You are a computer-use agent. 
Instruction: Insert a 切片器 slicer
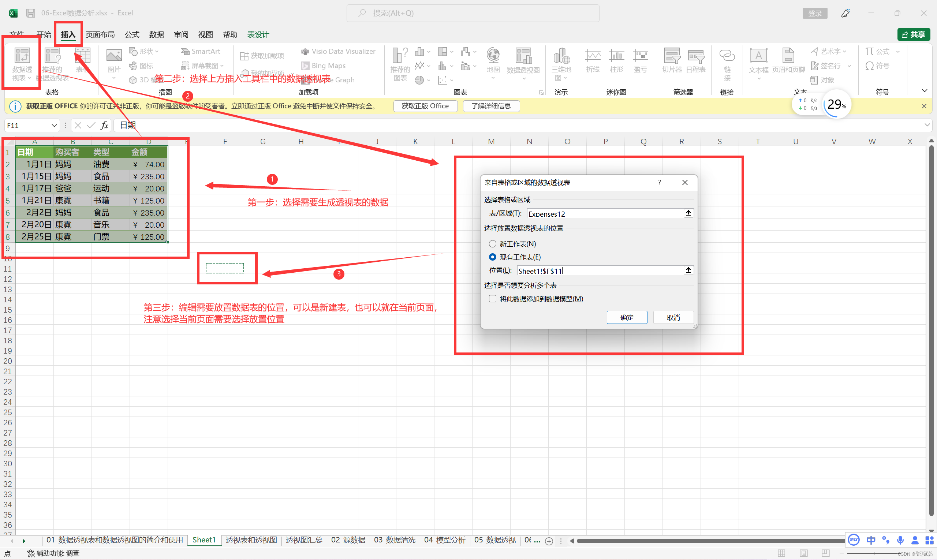point(672,57)
